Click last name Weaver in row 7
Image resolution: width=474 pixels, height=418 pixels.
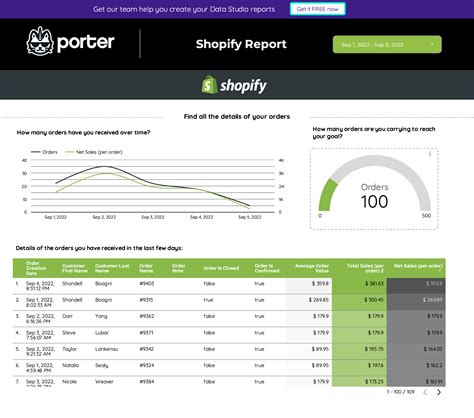[104, 382]
